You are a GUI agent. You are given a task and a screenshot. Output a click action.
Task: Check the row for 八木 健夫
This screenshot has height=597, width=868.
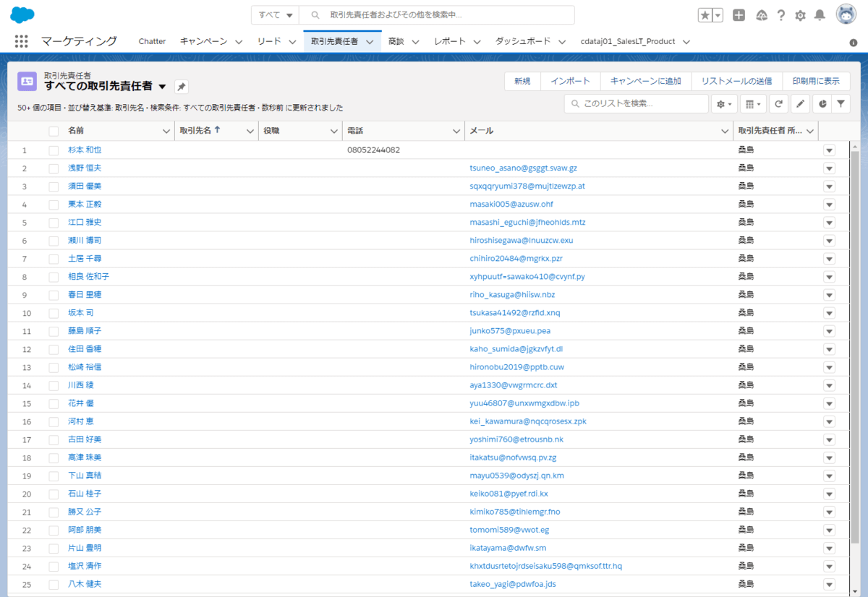(x=54, y=584)
